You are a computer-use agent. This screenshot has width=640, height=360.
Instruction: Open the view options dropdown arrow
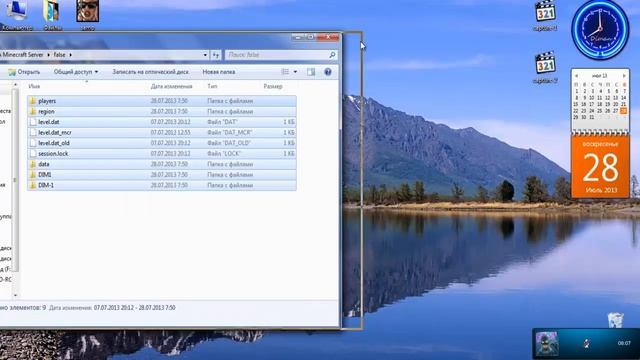pos(295,72)
